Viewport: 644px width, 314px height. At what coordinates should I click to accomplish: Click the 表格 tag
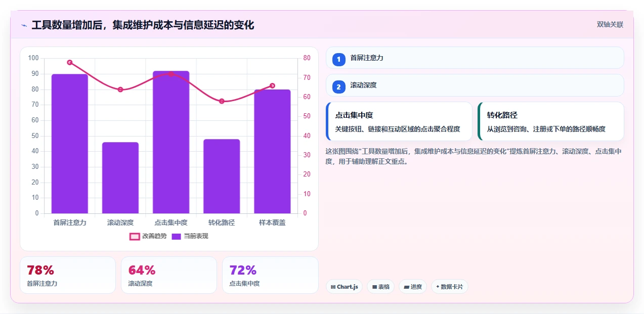[x=380, y=287]
